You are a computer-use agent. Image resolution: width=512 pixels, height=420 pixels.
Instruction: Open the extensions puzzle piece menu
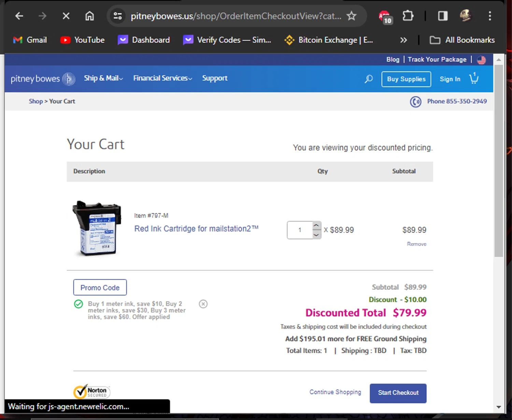pos(408,16)
